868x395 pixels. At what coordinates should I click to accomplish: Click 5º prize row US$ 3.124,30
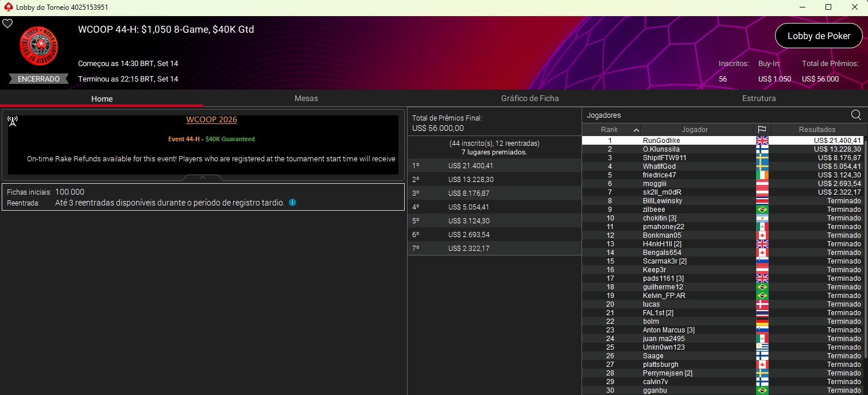click(x=494, y=221)
